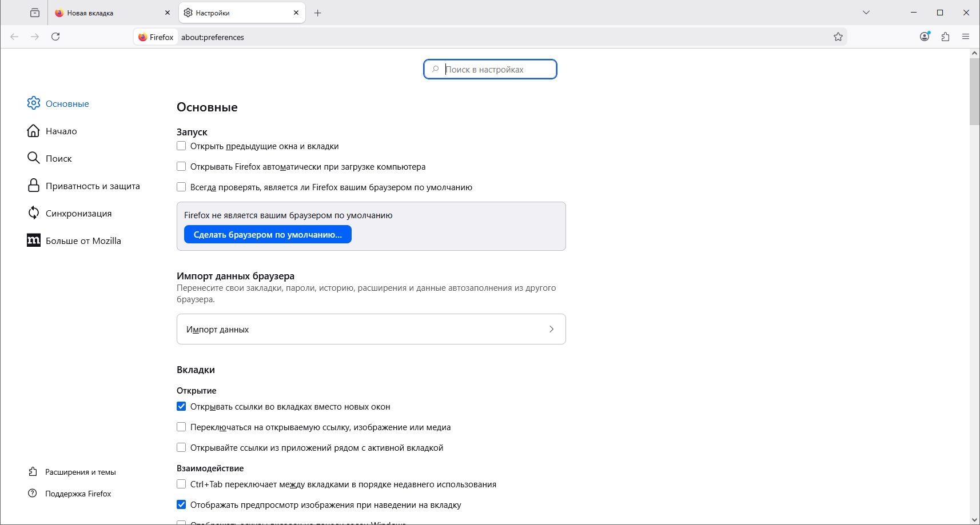Open the hamburger application menu

point(966,37)
